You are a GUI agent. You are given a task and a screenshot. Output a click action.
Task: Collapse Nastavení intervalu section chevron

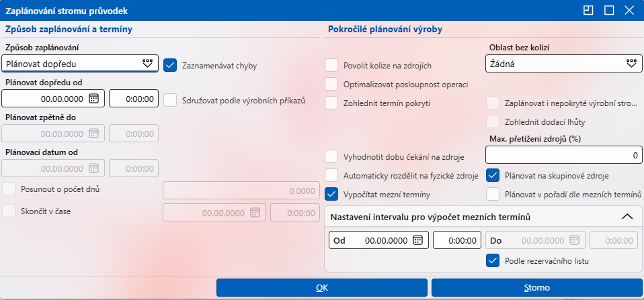[x=627, y=217]
